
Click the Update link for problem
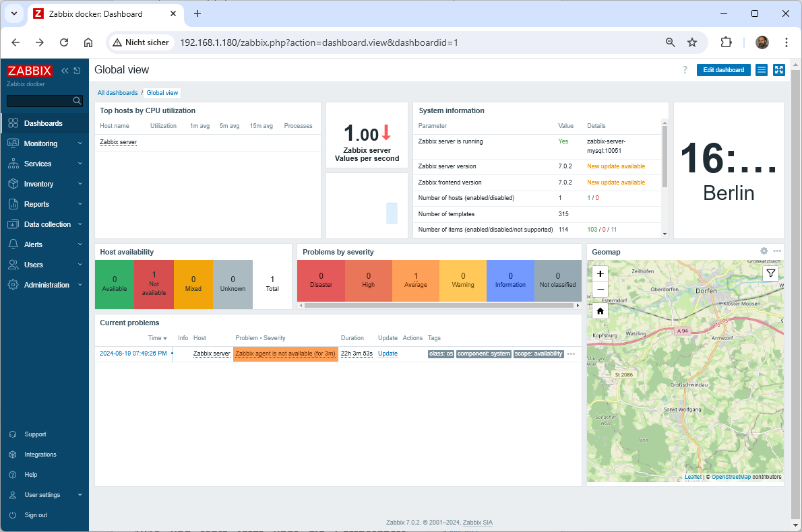388,354
